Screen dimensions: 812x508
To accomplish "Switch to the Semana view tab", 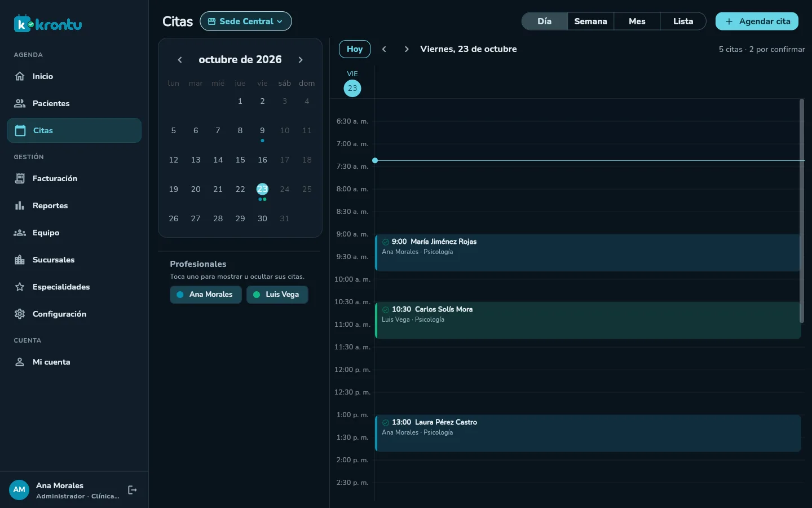I will 591,21.
